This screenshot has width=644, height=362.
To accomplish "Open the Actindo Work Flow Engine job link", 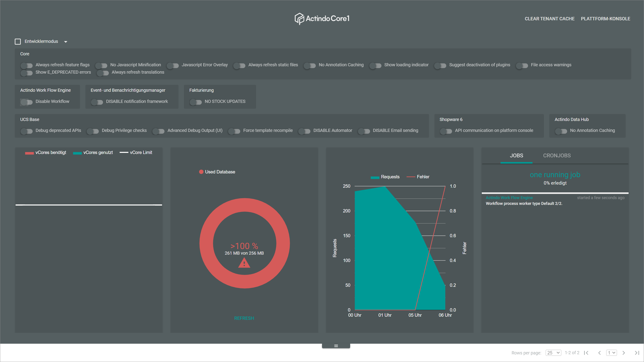I will pyautogui.click(x=509, y=198).
